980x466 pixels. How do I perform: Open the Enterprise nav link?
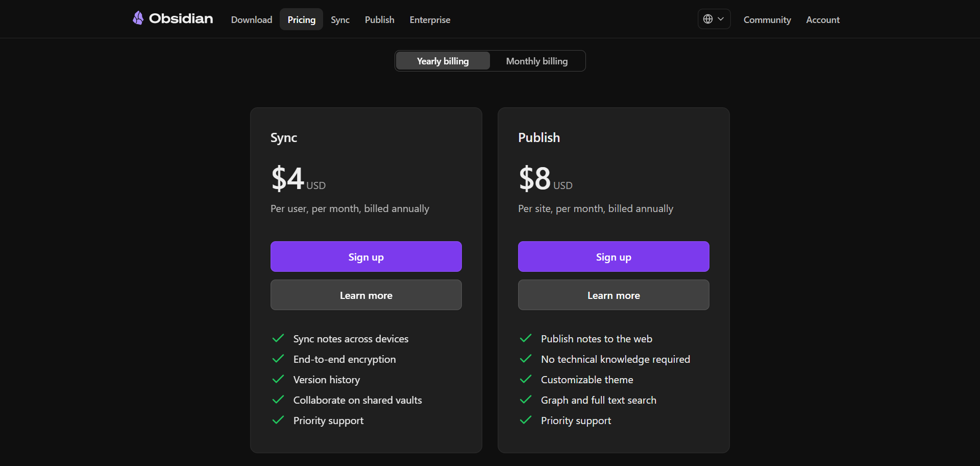(x=430, y=19)
